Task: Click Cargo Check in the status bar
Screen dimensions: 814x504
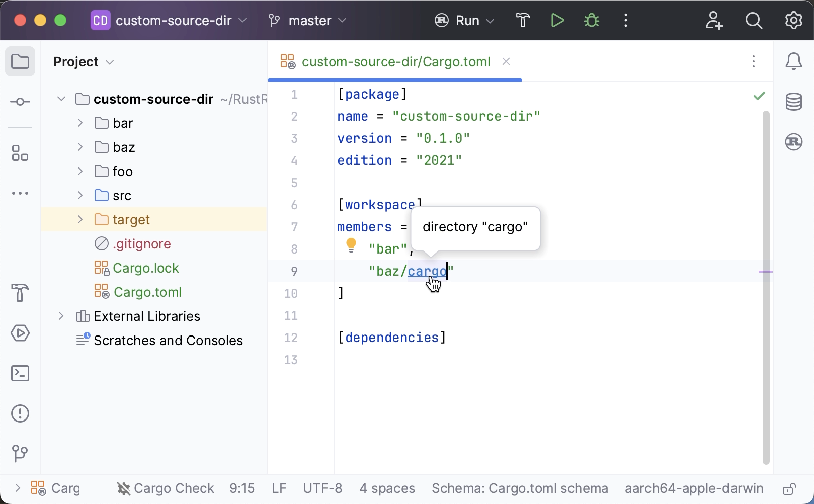Action: click(x=165, y=488)
